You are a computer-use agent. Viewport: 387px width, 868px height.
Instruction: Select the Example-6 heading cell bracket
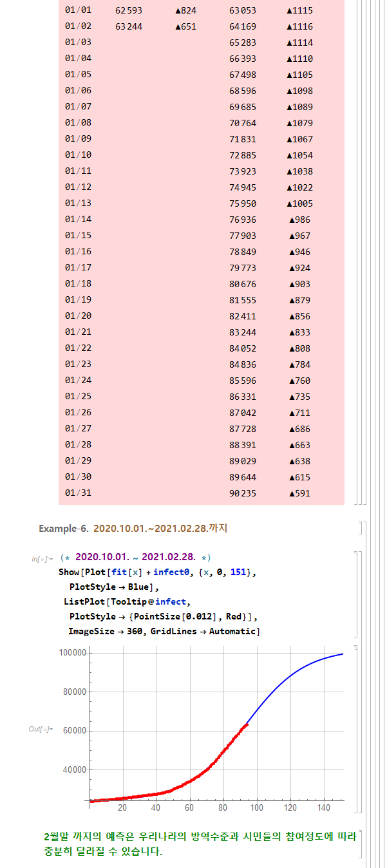coord(361,529)
